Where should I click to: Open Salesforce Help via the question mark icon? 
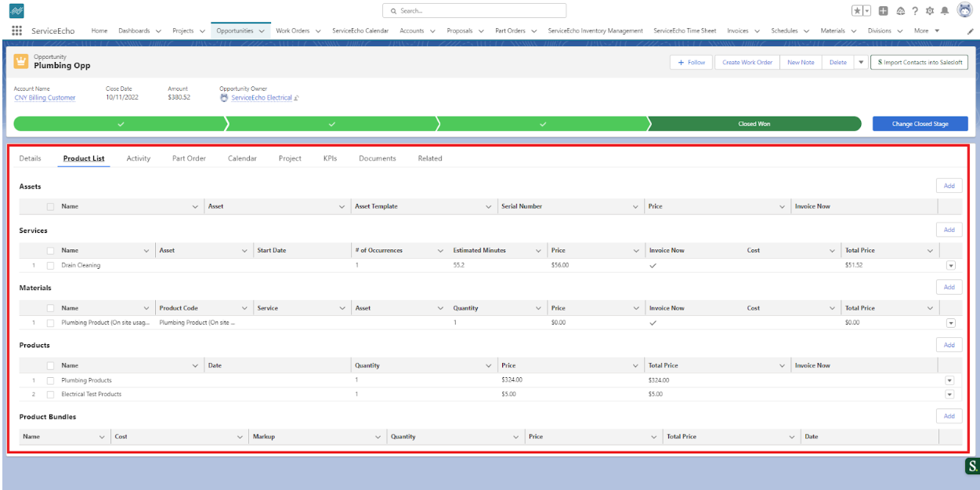[914, 10]
